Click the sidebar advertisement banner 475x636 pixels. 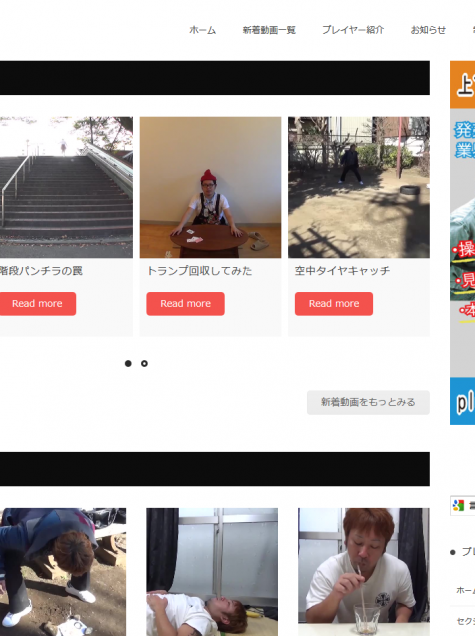(x=462, y=243)
